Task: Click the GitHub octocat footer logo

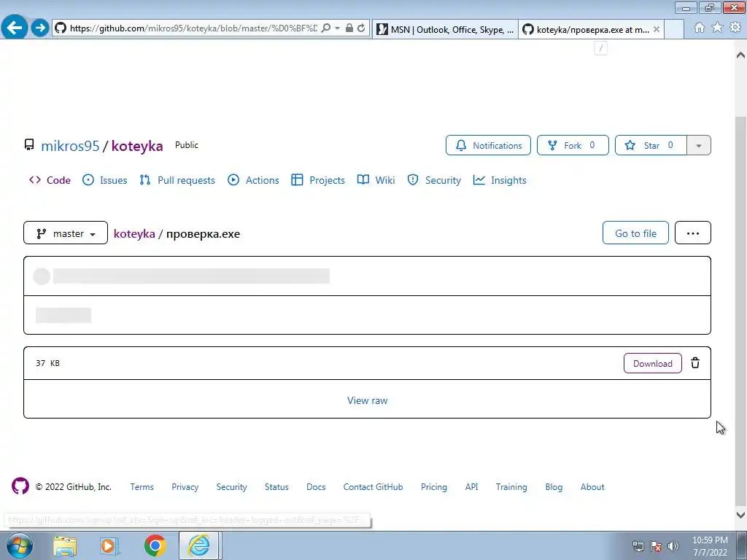Action: pos(20,486)
